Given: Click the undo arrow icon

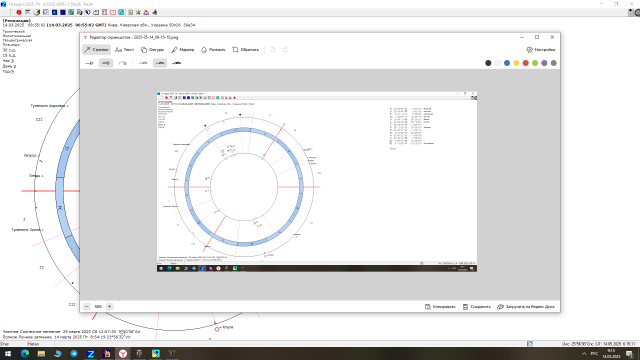Looking at the screenshot, I should [272, 50].
